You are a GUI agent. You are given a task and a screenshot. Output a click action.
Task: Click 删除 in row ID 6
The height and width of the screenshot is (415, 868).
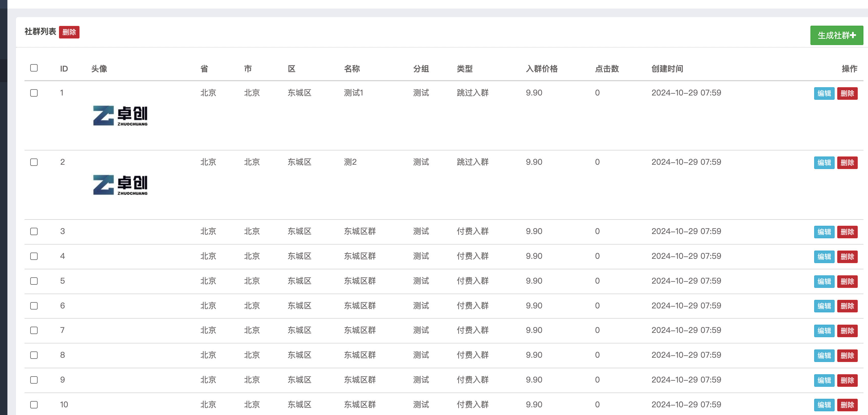tap(847, 306)
